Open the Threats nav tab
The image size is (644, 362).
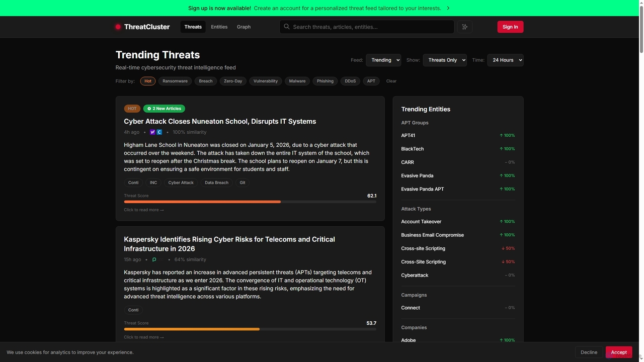pos(193,27)
